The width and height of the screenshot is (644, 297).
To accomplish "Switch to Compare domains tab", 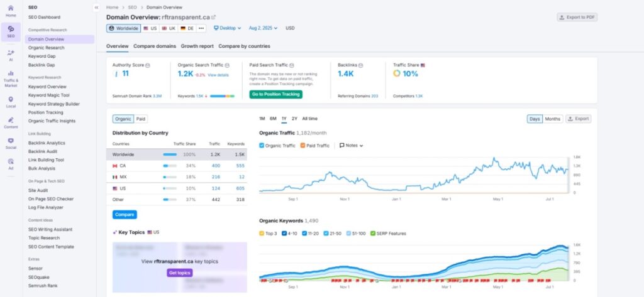I will click(x=155, y=46).
